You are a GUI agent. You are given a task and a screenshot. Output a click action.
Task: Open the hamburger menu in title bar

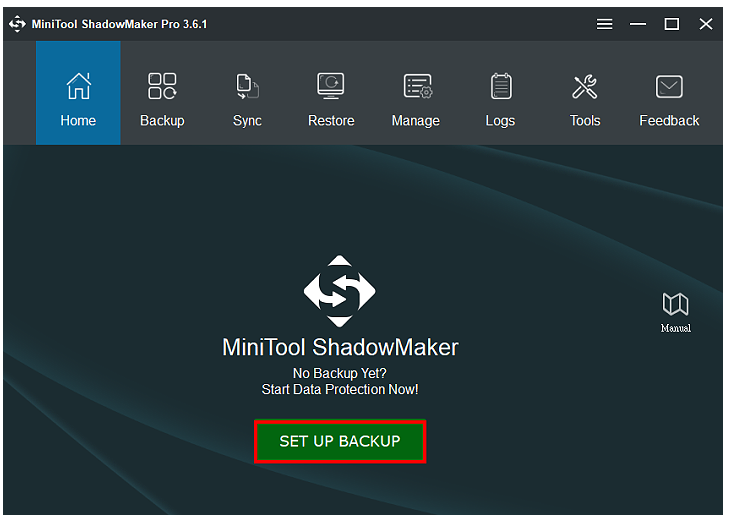click(604, 24)
